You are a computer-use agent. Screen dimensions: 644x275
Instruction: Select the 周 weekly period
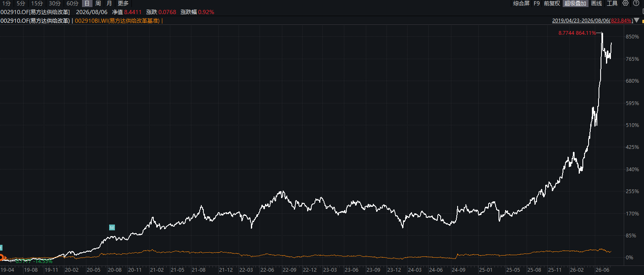pyautogui.click(x=98, y=3)
